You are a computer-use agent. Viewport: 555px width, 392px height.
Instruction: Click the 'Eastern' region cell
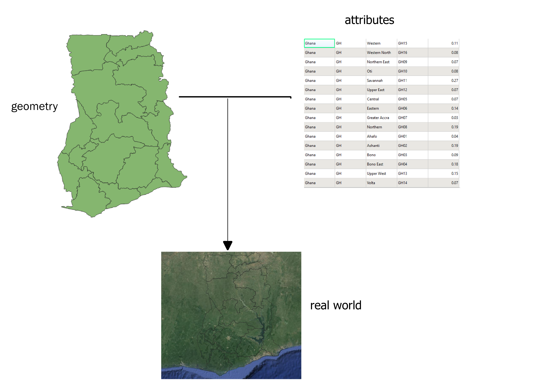[x=381, y=108]
